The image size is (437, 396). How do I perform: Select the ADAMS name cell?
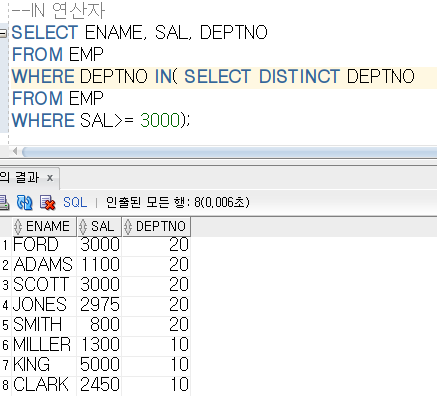[x=44, y=265]
